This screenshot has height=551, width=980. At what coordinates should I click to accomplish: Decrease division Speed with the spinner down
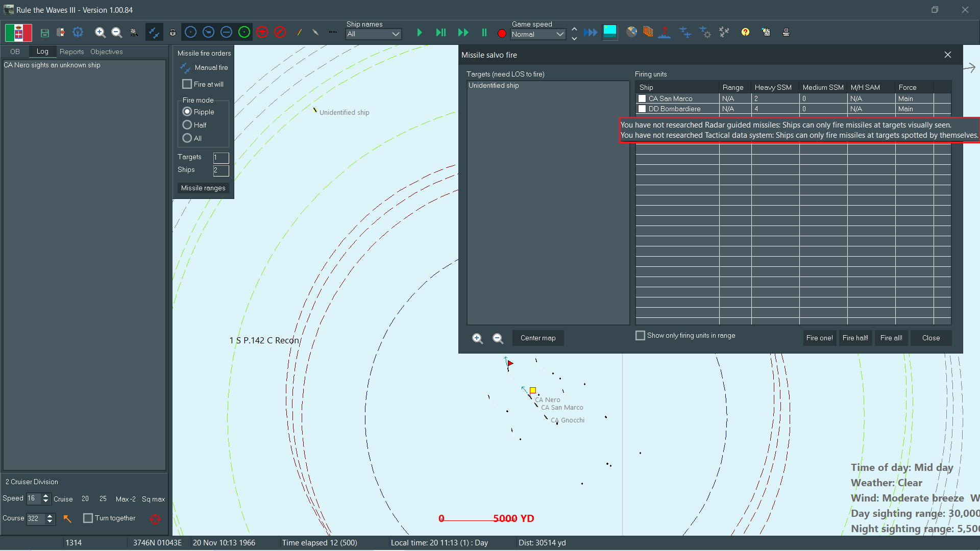tap(46, 502)
